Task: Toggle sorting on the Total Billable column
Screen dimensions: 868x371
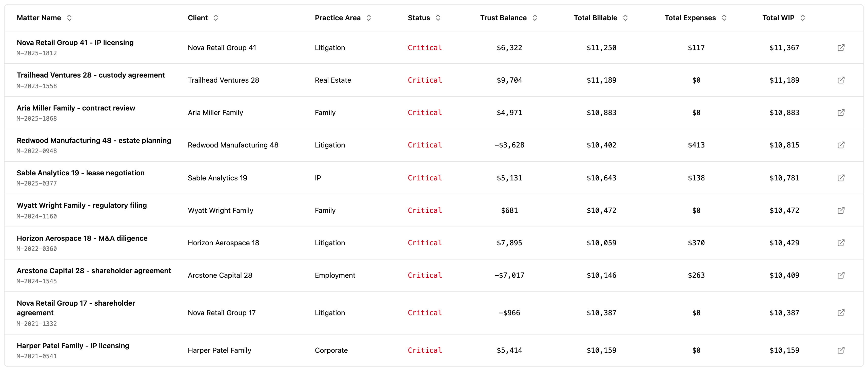Action: click(626, 17)
